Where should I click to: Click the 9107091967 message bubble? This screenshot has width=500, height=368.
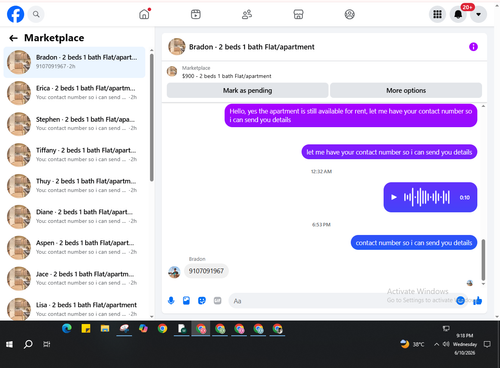coord(206,271)
